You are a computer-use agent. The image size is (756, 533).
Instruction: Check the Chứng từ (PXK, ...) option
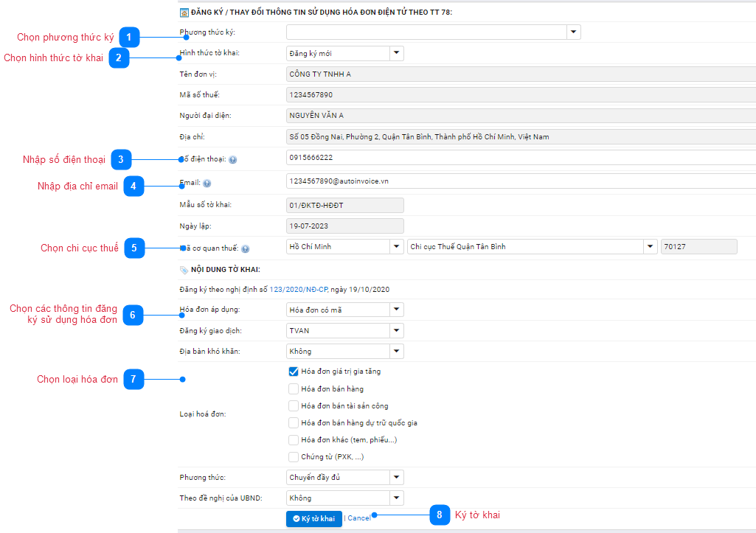pos(293,457)
